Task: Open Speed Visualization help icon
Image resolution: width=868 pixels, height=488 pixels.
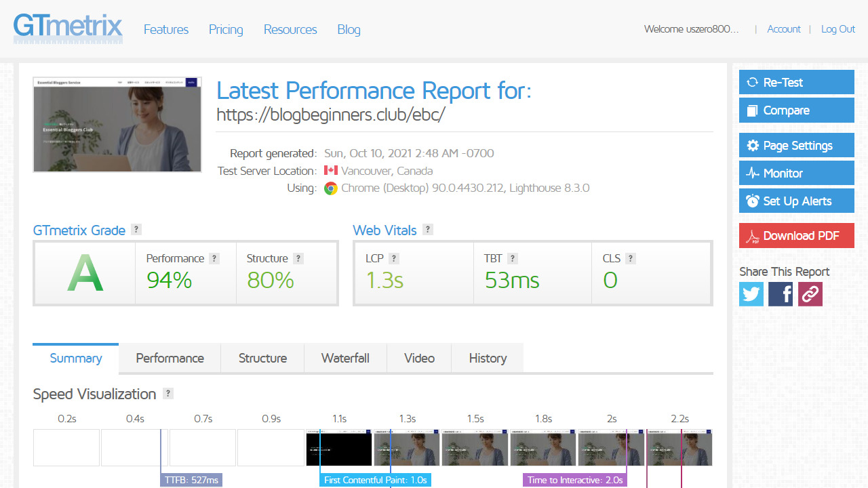Action: pyautogui.click(x=168, y=394)
